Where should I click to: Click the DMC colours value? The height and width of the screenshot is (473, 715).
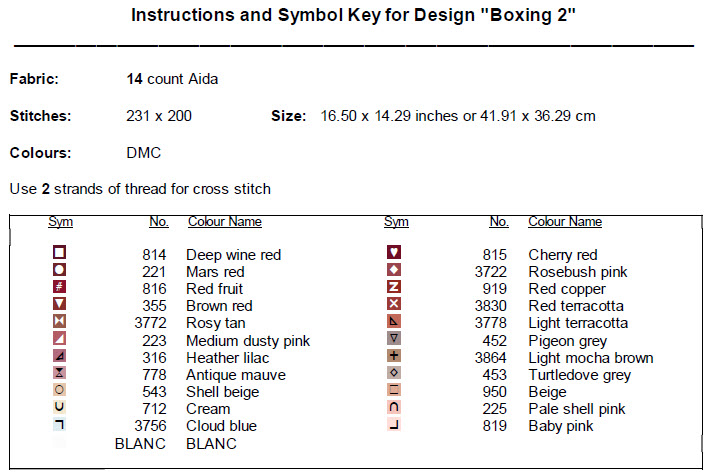[x=144, y=153]
